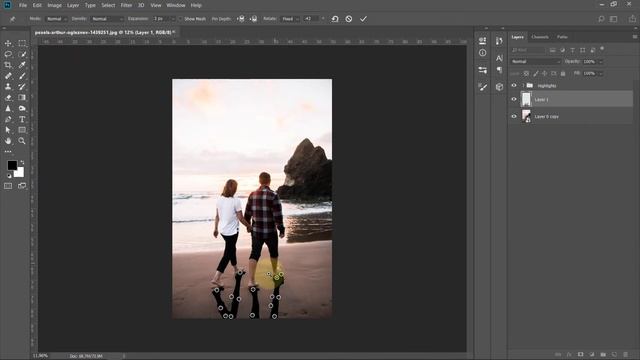This screenshot has width=640, height=360.
Task: Open the Density dropdown
Action: (107, 19)
